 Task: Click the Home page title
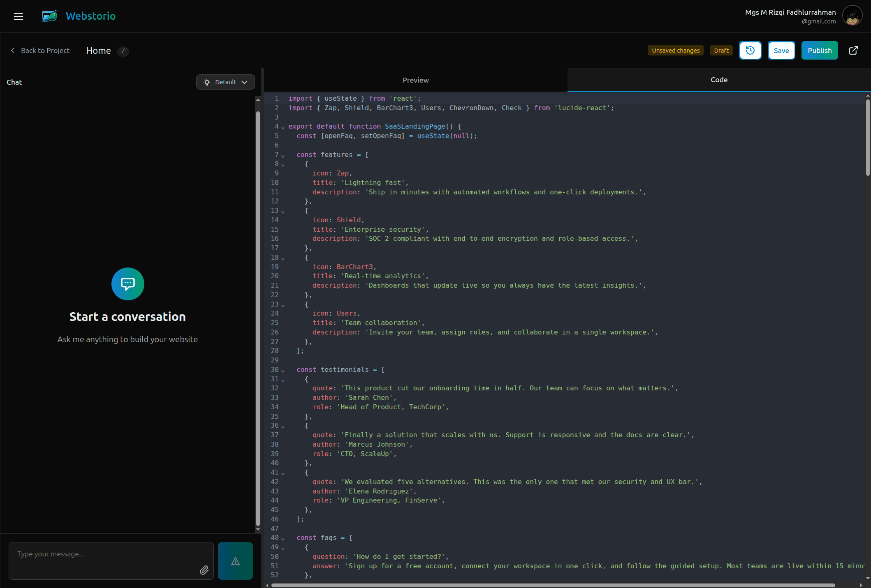[98, 51]
